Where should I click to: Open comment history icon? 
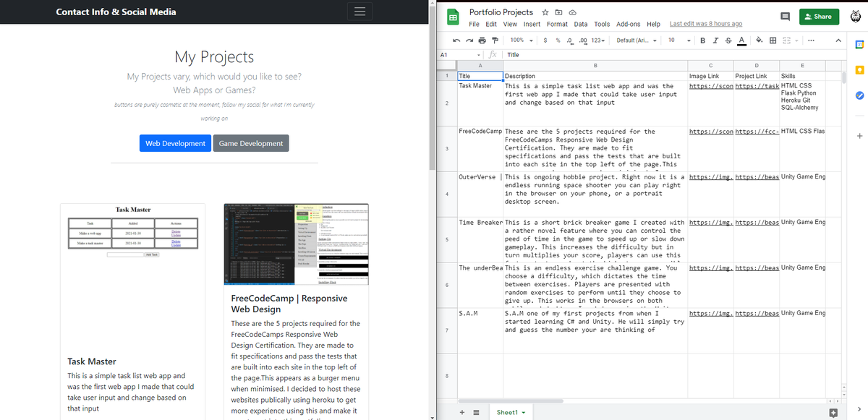point(785,17)
